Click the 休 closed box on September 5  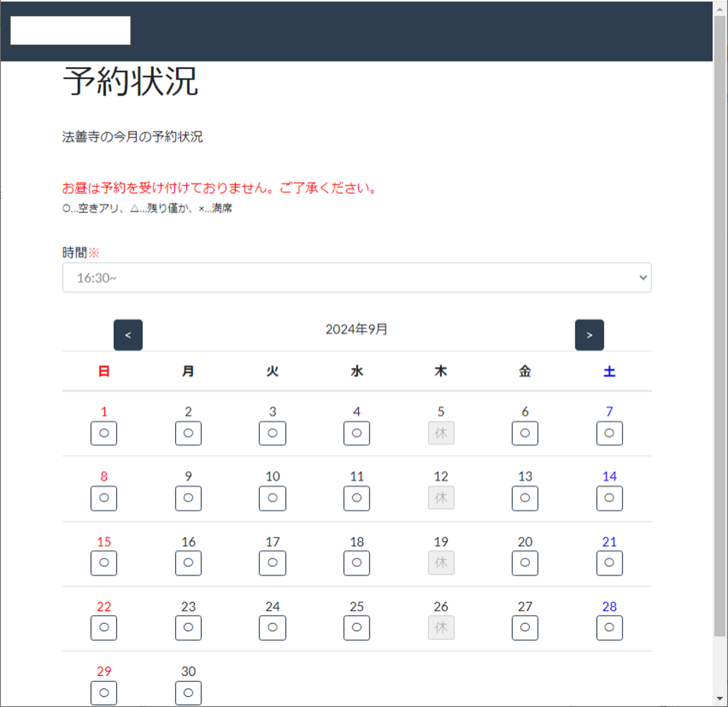(441, 433)
